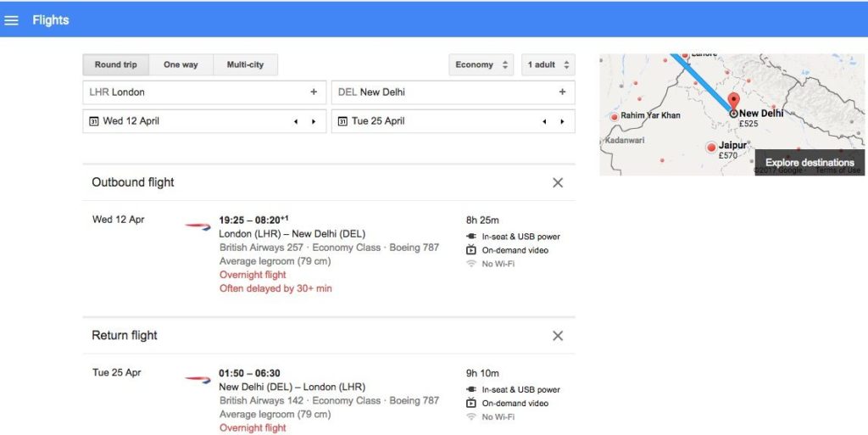868x435 pixels.
Task: Click the outbound On-demand video icon
Action: (x=471, y=249)
